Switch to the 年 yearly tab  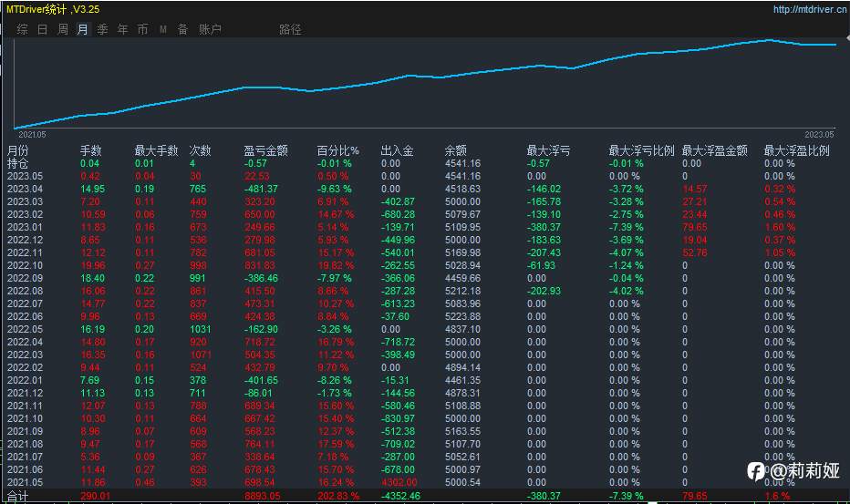[x=122, y=29]
